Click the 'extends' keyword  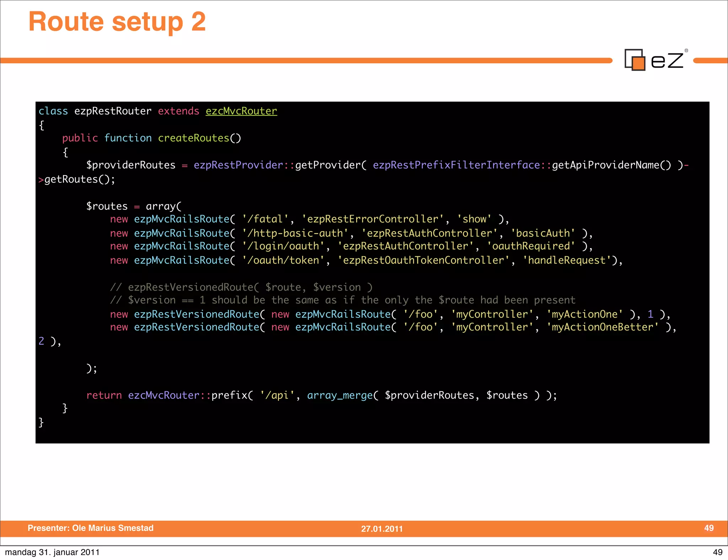(178, 111)
